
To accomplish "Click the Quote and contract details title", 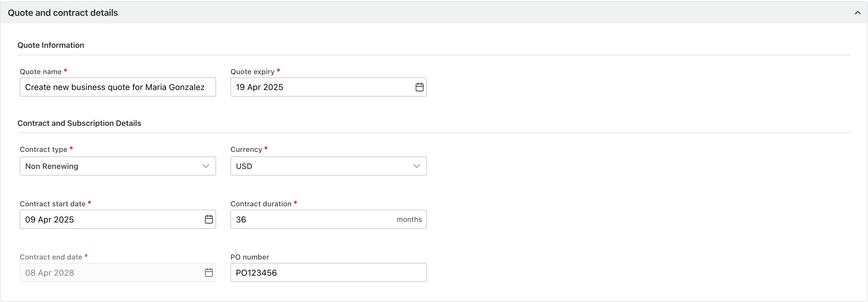I will click(63, 13).
